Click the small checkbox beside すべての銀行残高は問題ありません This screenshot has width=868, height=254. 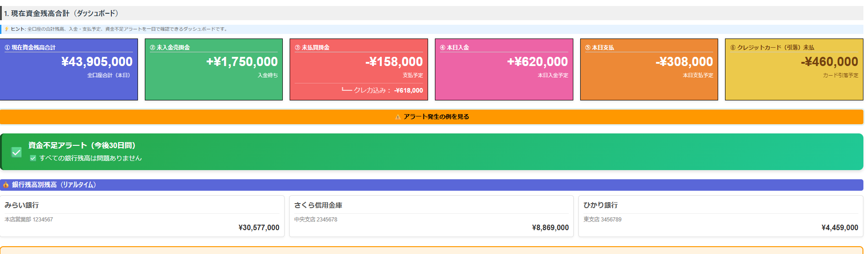33,158
